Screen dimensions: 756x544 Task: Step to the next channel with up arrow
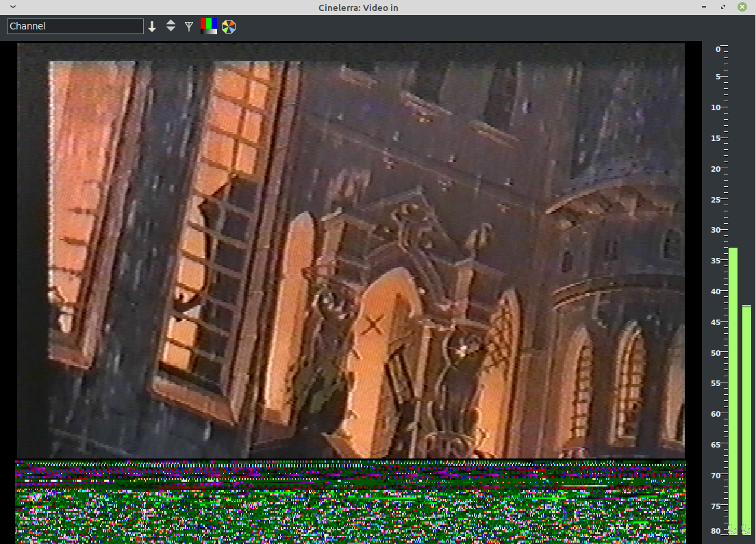coord(171,23)
